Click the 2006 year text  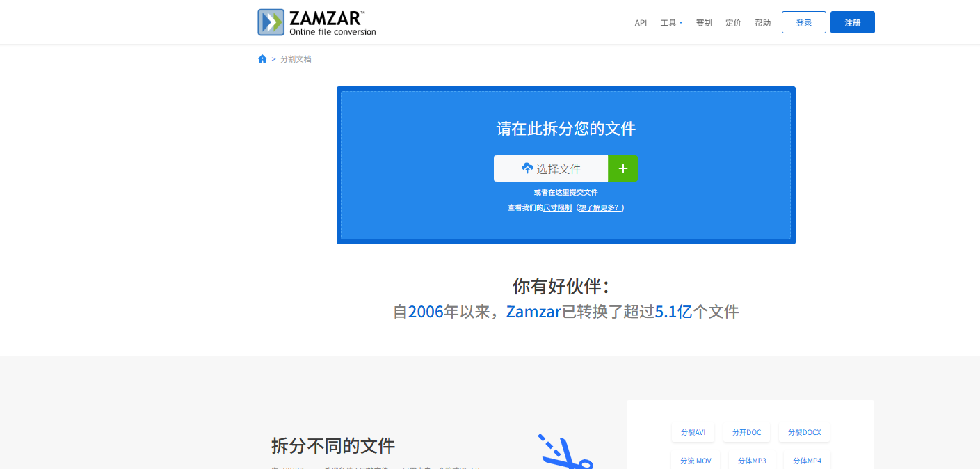coord(426,312)
